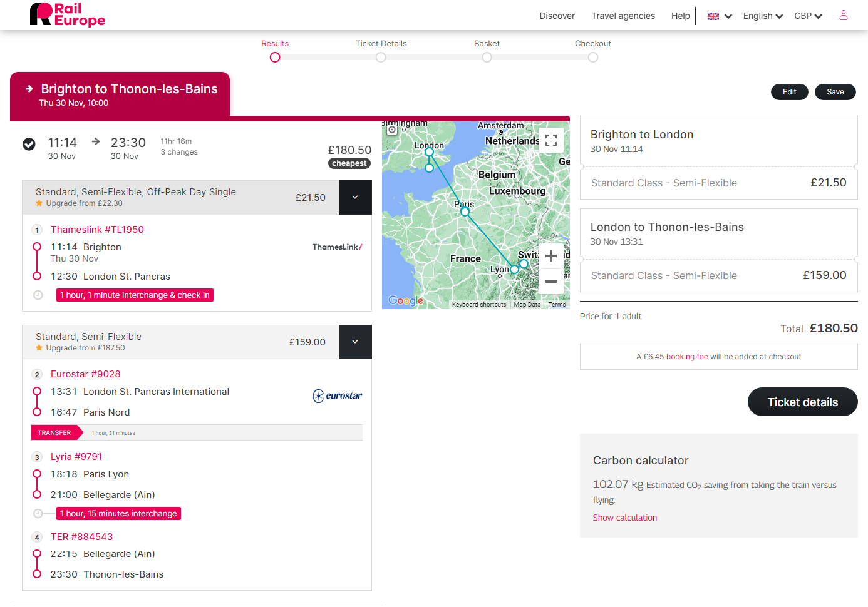Open Thameslink #TL1950 train details
The image size is (868, 607).
tap(97, 230)
